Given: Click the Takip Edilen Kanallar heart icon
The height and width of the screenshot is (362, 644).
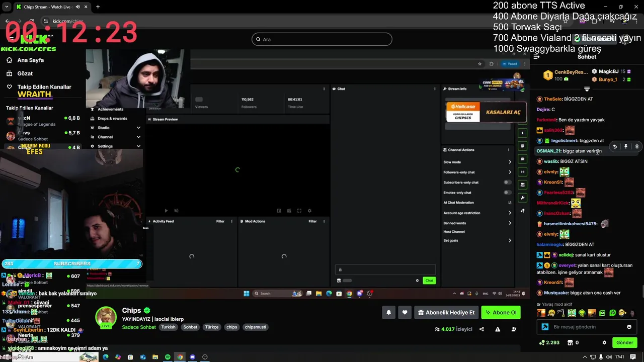Looking at the screenshot, I should pyautogui.click(x=9, y=87).
